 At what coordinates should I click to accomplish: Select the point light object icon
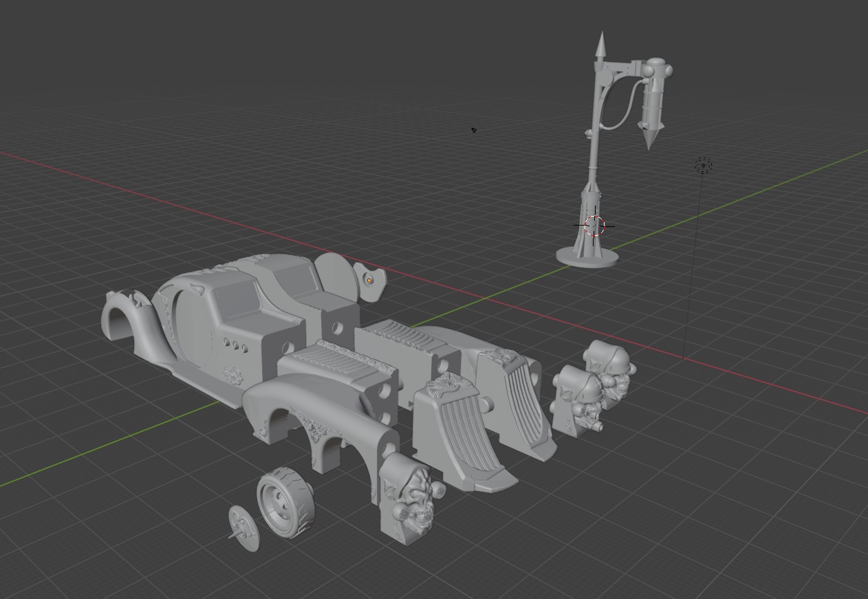703,165
